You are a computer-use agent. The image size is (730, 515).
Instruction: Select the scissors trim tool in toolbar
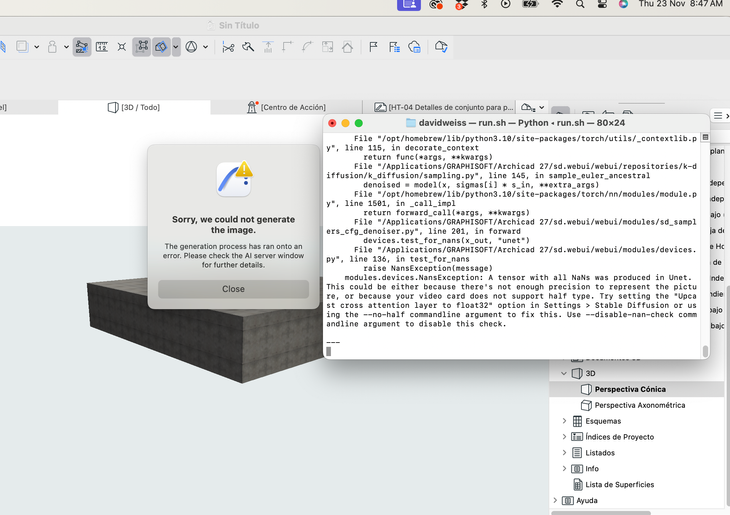[x=228, y=47]
